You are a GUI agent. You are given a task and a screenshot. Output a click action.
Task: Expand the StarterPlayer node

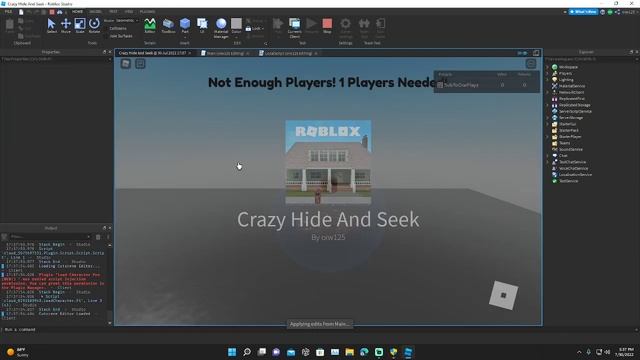click(x=548, y=137)
